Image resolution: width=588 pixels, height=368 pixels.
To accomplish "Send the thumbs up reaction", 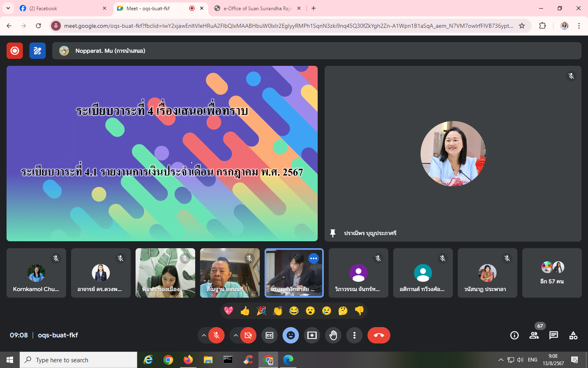I will [245, 311].
